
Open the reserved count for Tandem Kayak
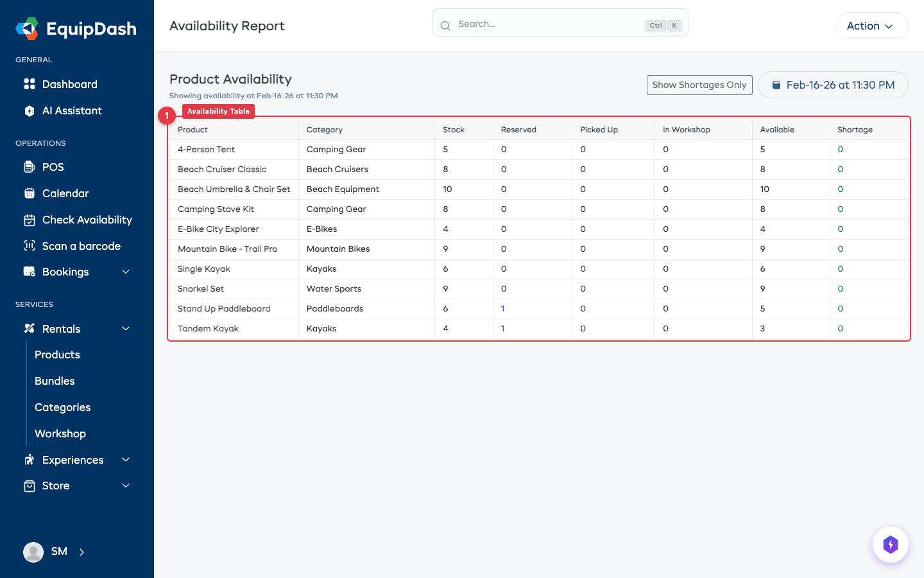(x=502, y=328)
